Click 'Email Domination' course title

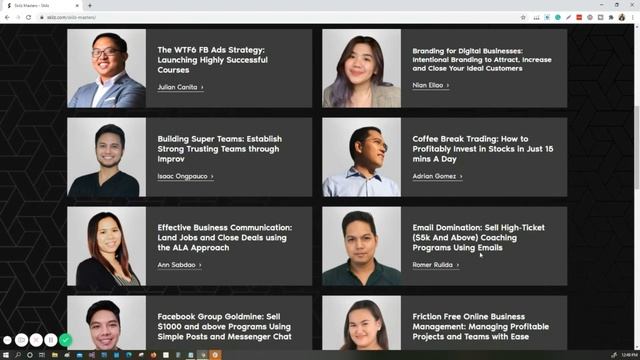[478, 238]
